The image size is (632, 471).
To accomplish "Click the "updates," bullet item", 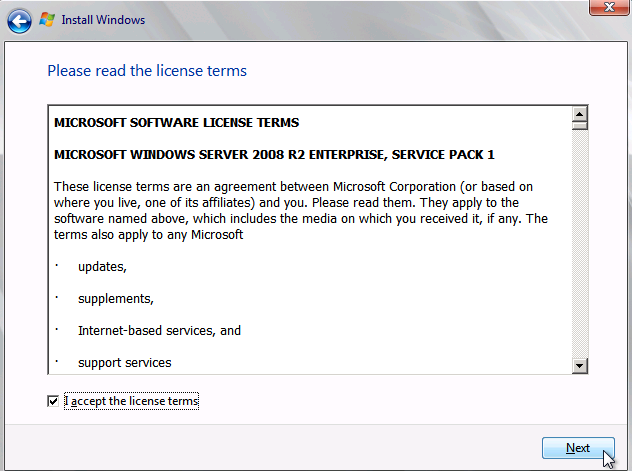I will [x=102, y=267].
